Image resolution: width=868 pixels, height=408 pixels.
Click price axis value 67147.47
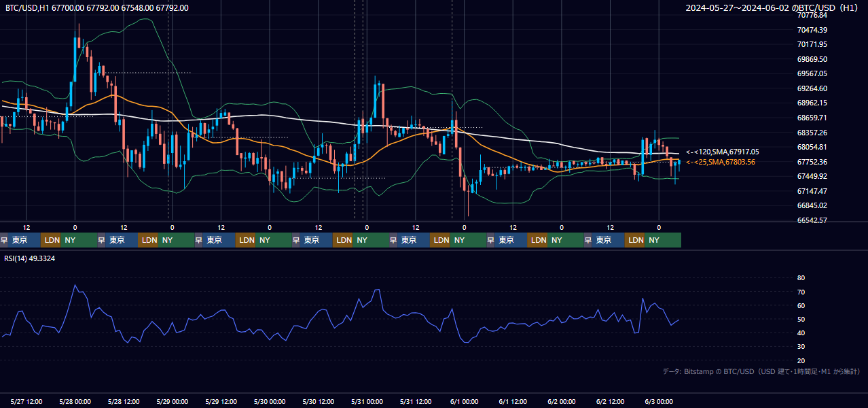coord(812,191)
